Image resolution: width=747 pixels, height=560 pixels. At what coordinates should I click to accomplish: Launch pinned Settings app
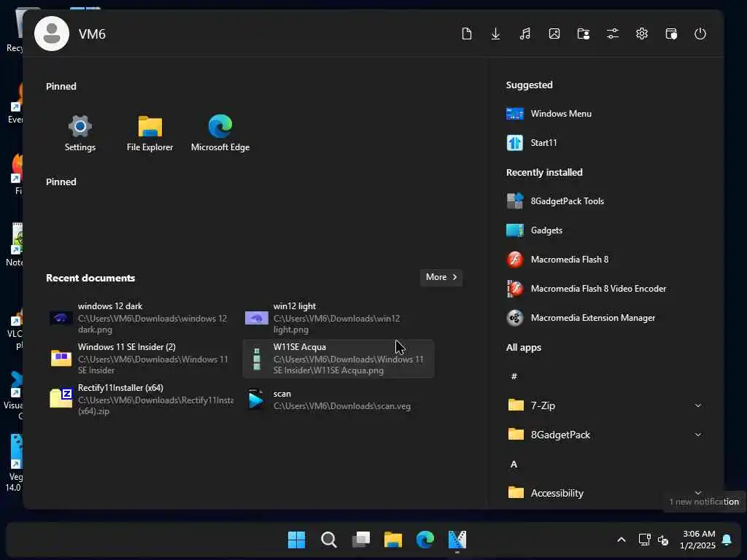pos(80,133)
